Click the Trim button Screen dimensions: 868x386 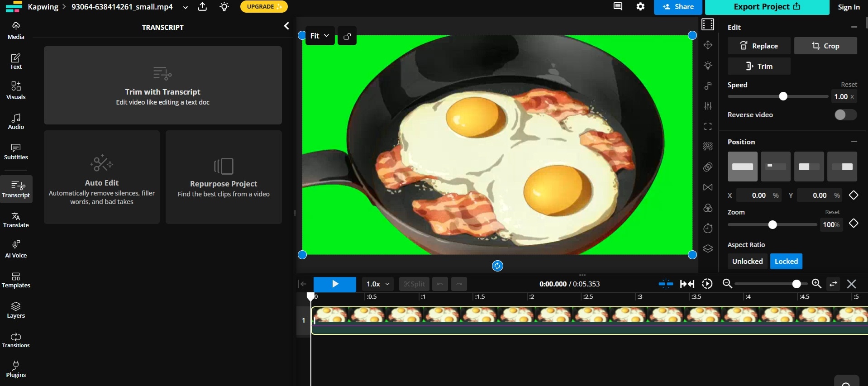[759, 66]
